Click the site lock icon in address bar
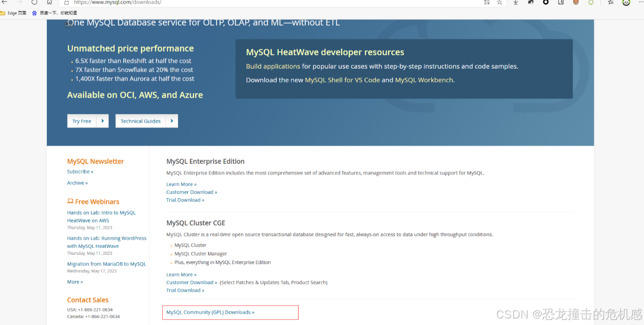 (67, 2)
